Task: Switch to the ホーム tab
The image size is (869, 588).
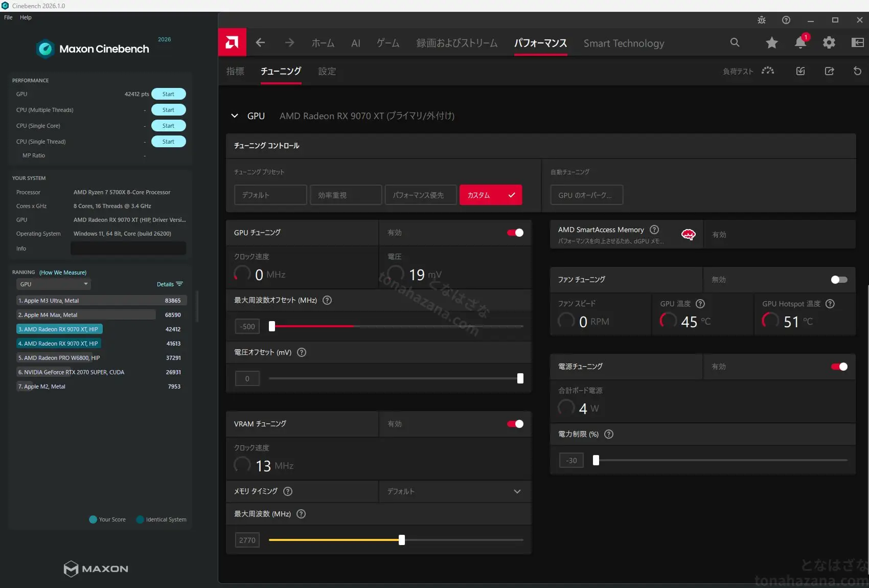Action: (323, 43)
